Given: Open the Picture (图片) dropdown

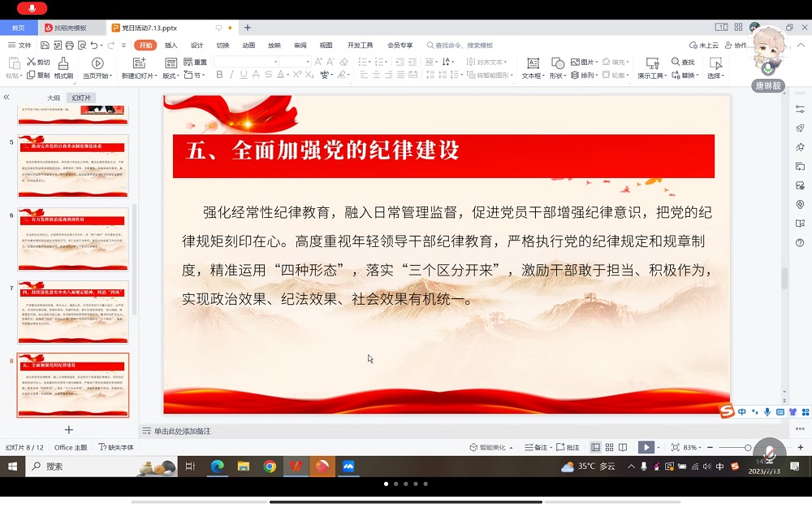Looking at the screenshot, I should pos(584,62).
